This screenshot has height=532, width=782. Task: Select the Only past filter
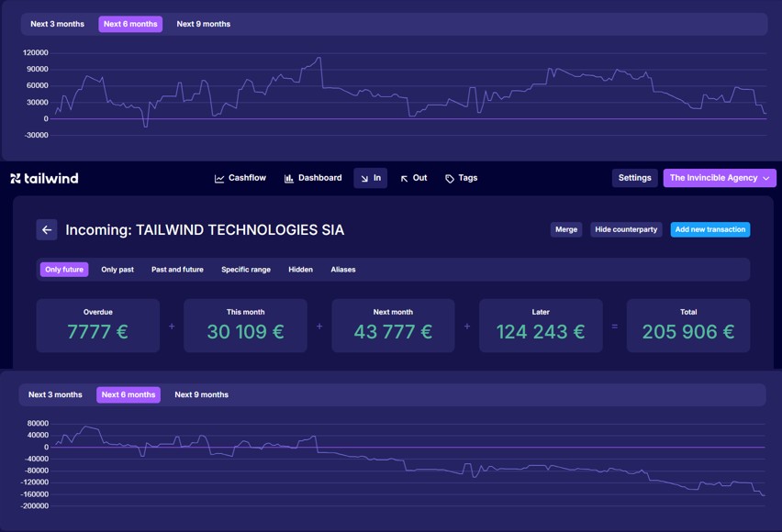tap(117, 270)
